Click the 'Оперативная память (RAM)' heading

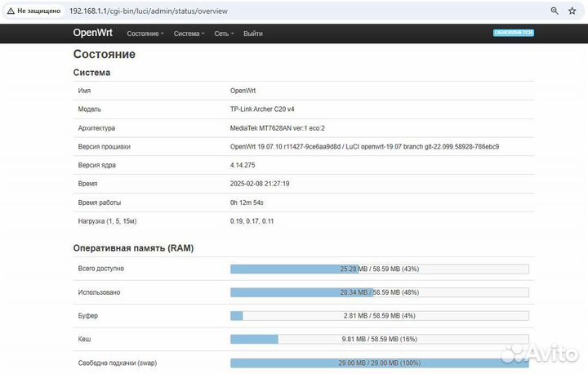point(133,248)
